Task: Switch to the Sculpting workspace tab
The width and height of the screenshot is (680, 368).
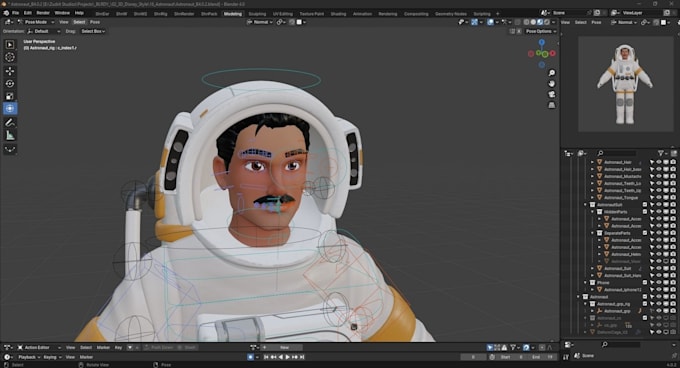Action: click(x=257, y=14)
